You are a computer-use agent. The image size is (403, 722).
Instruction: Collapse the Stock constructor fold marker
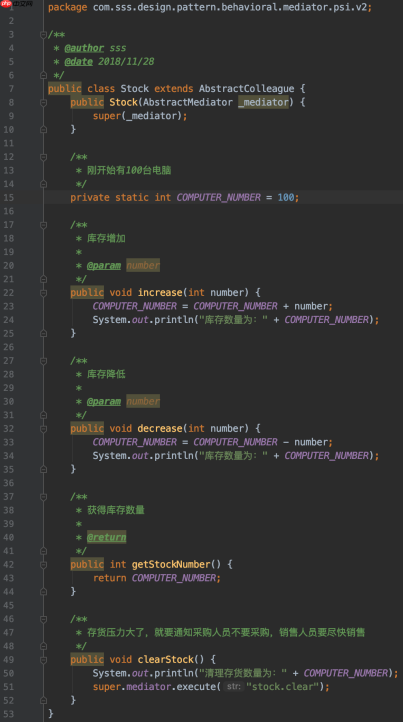pyautogui.click(x=43, y=102)
